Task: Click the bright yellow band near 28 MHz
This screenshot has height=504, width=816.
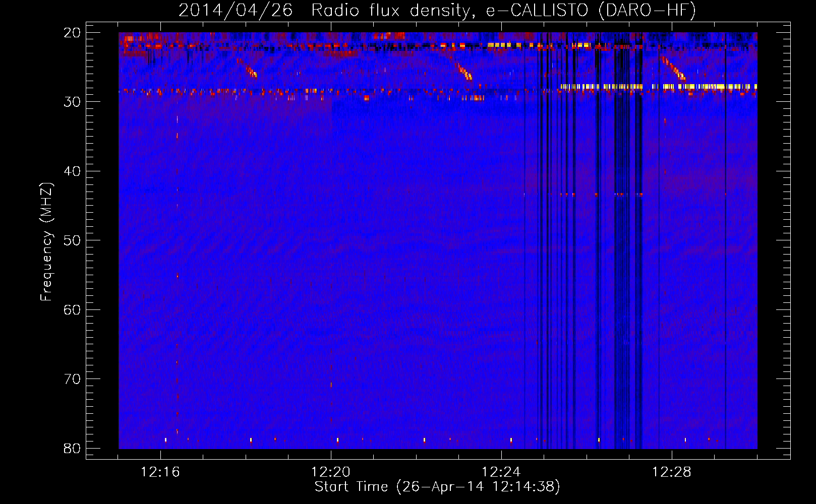Action: point(658,87)
